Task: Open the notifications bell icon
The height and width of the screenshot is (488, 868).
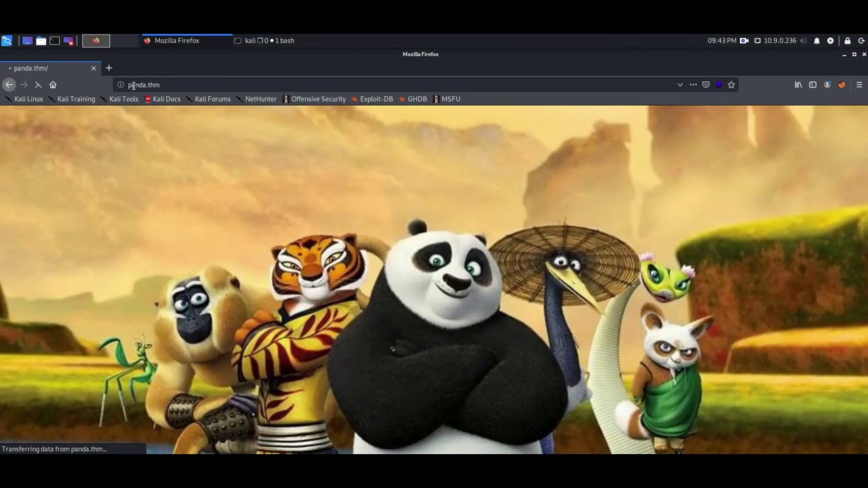Action: pos(817,41)
